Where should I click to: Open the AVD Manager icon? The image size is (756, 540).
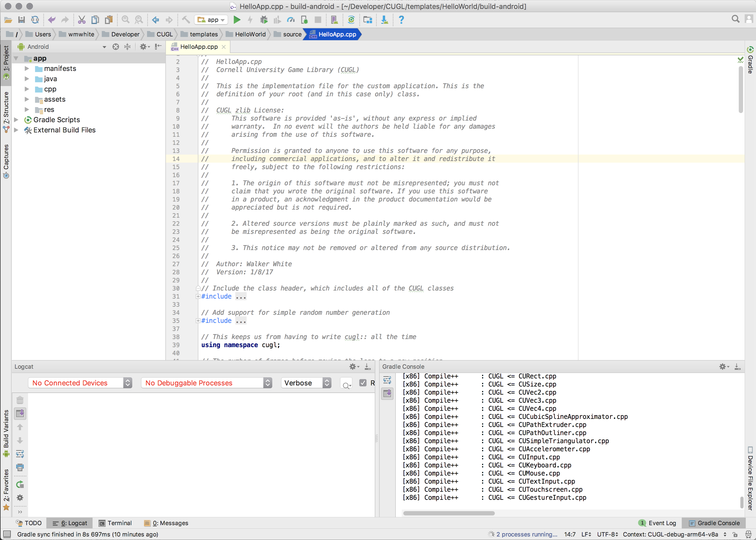[335, 20]
